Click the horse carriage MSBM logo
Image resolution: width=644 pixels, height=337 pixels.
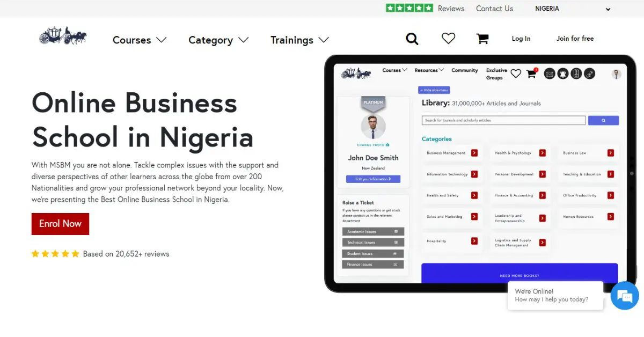click(63, 36)
